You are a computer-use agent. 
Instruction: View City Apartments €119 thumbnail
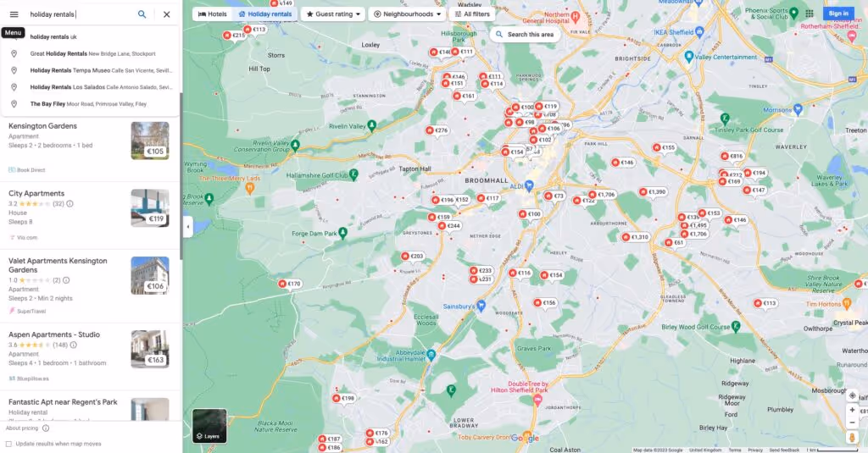(150, 208)
